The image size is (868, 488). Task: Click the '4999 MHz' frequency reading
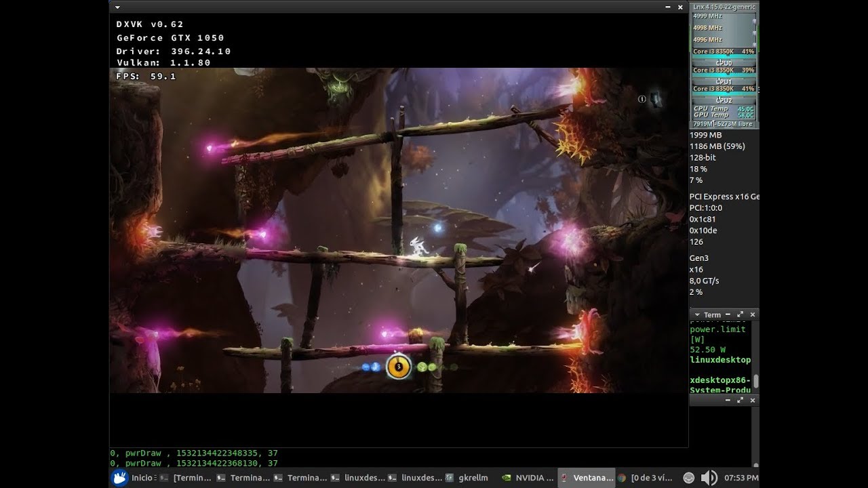707,16
